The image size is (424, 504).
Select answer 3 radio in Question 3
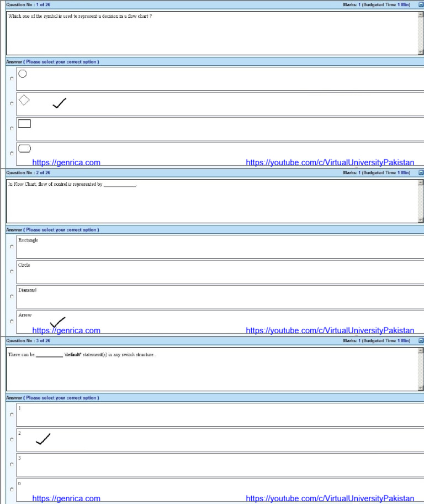click(x=12, y=464)
